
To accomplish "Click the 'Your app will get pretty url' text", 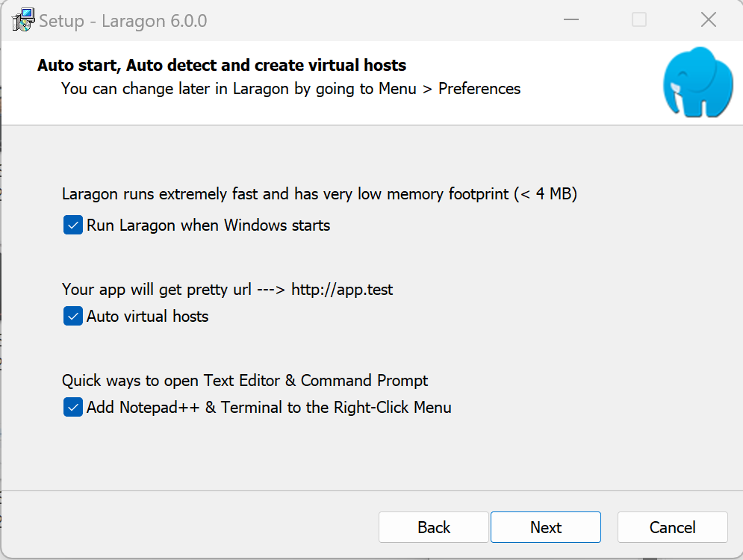I will coord(228,289).
